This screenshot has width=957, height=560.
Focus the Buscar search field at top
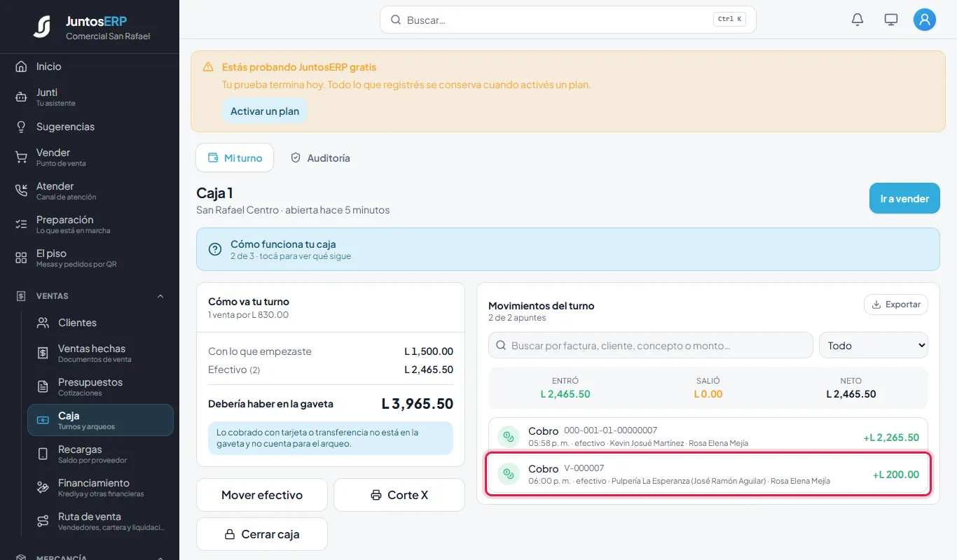tap(568, 20)
